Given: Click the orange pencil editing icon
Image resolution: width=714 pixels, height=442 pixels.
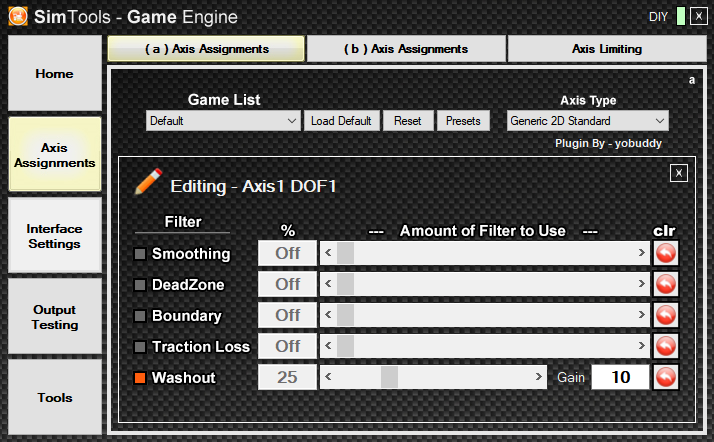Looking at the screenshot, I should click(148, 182).
